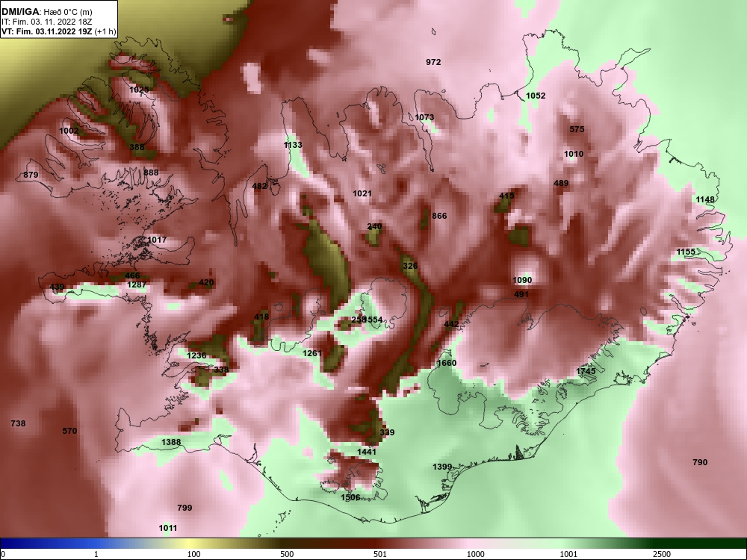Select the 1745 value in the southeast
The width and height of the screenshot is (747, 560).
(x=586, y=371)
